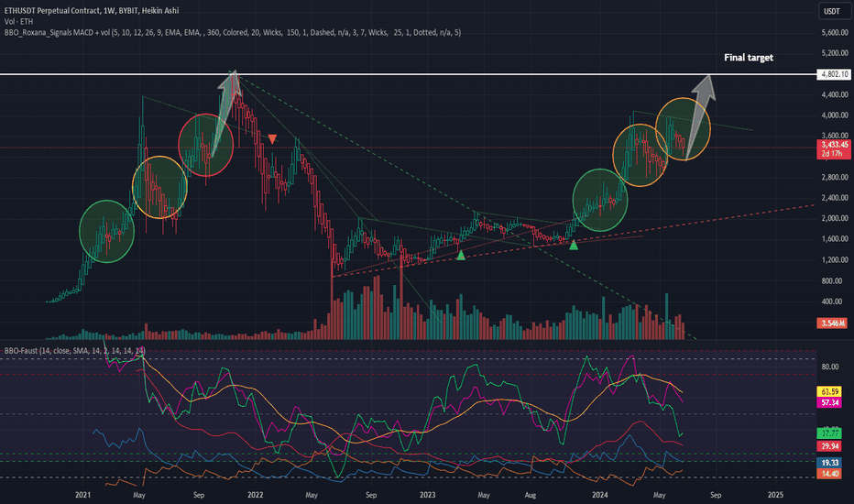854x504 pixels.
Task: Click the magenta 57.34 indicator value label
Action: [829, 402]
